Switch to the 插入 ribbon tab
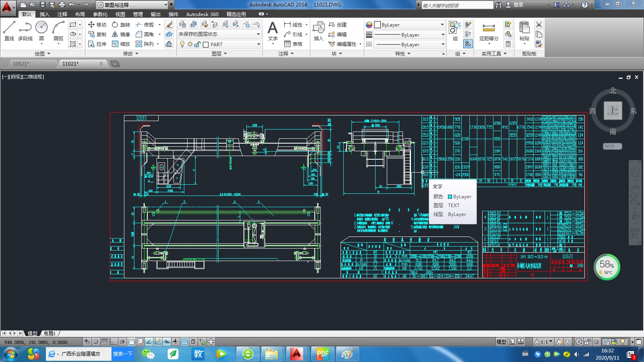The height and width of the screenshot is (362, 644). click(44, 14)
